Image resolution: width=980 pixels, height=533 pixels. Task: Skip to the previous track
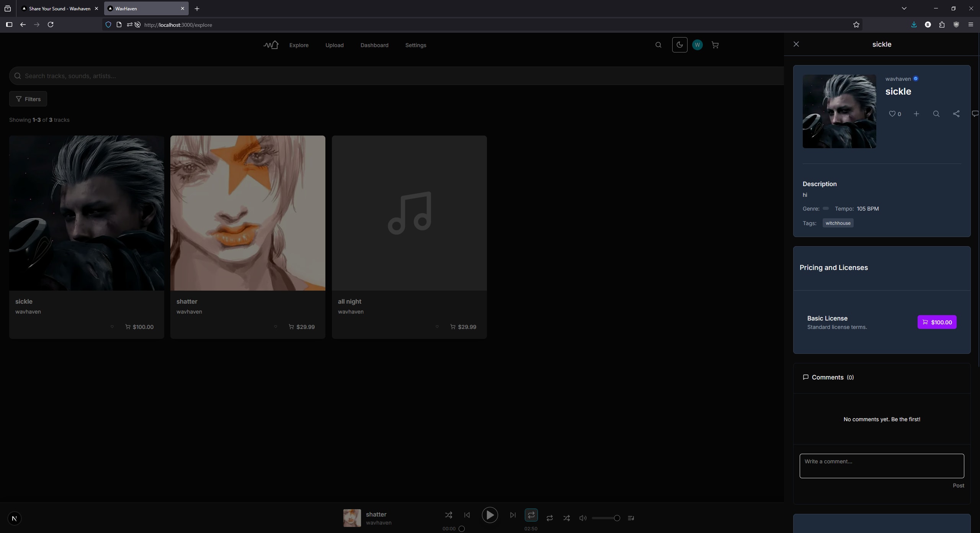[467, 515]
